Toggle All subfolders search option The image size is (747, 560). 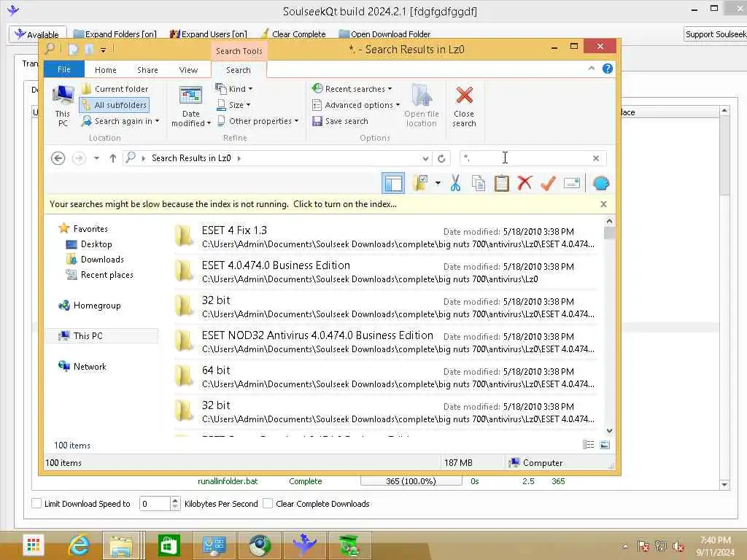[115, 105]
